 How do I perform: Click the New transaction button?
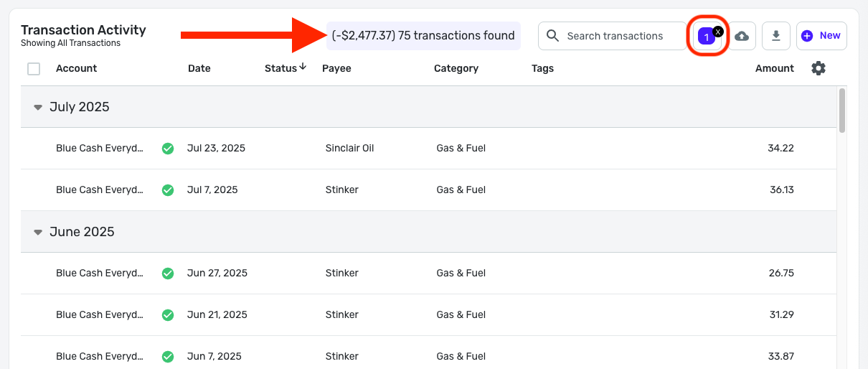pos(821,36)
